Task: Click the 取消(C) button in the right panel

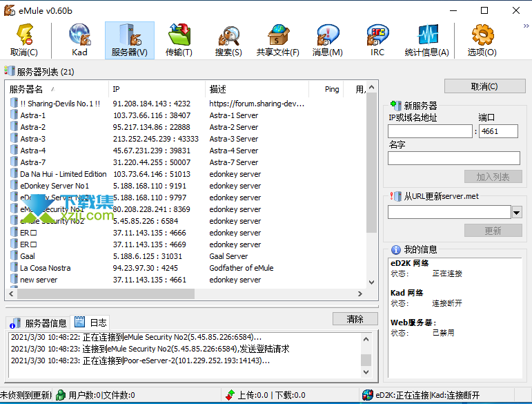Action: [485, 86]
